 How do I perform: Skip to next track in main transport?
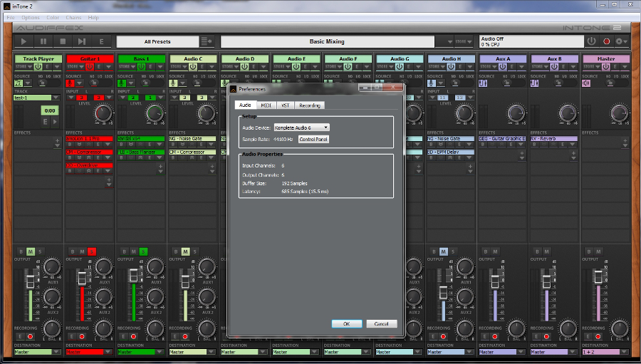click(82, 41)
